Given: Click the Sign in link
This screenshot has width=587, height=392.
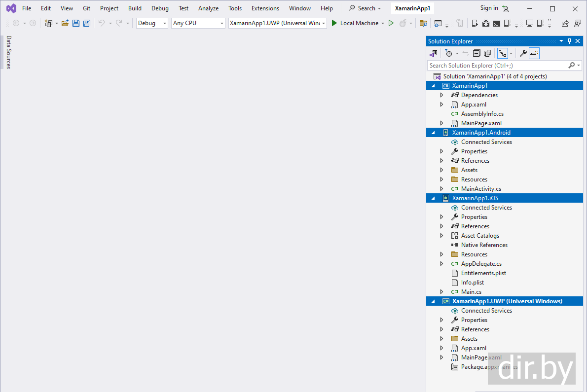Looking at the screenshot, I should tap(489, 8).
